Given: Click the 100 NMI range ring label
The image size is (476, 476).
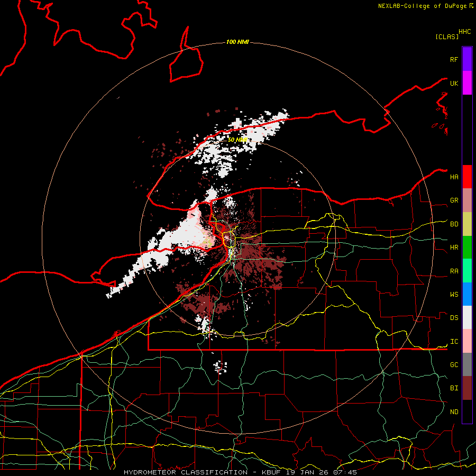Looking at the screenshot, I should 237,42.
